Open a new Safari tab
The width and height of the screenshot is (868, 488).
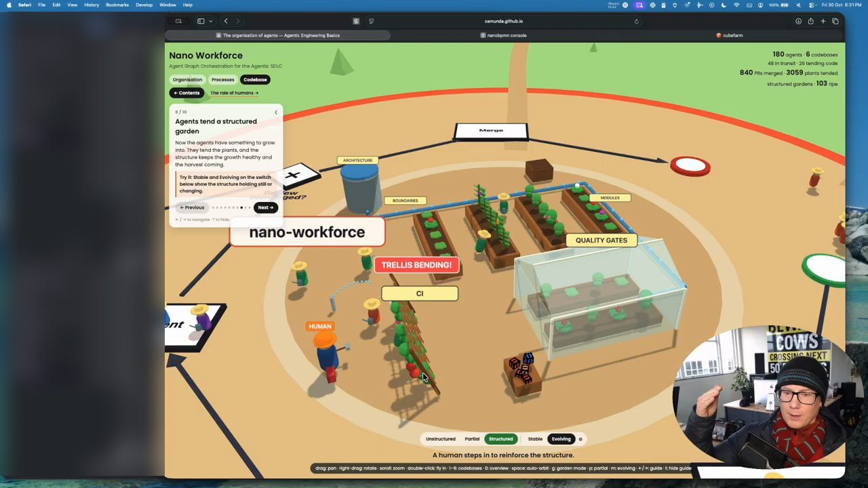pyautogui.click(x=823, y=21)
